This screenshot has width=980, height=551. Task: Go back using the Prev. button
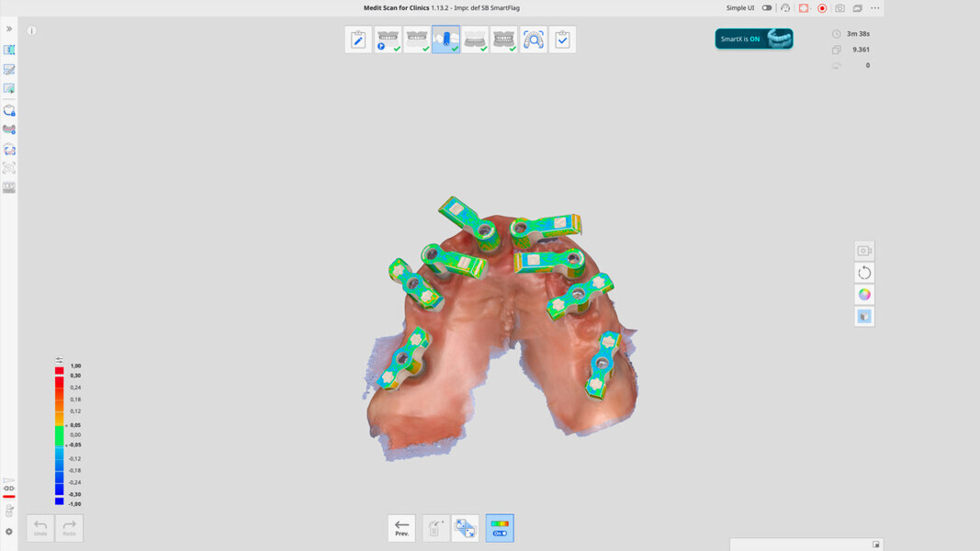click(401, 527)
